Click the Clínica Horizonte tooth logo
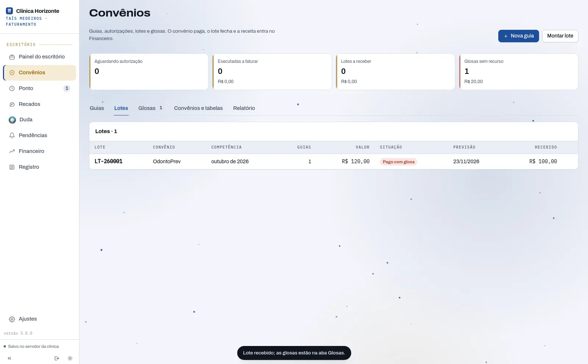 pos(10,11)
